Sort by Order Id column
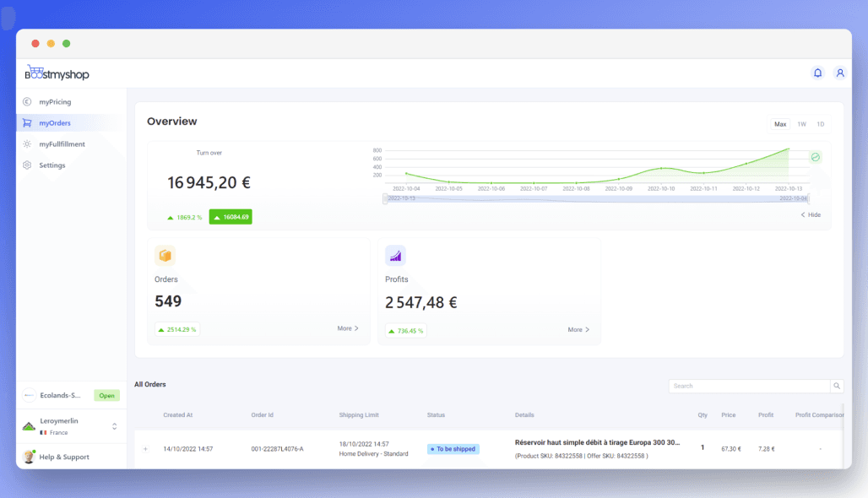 click(x=263, y=415)
